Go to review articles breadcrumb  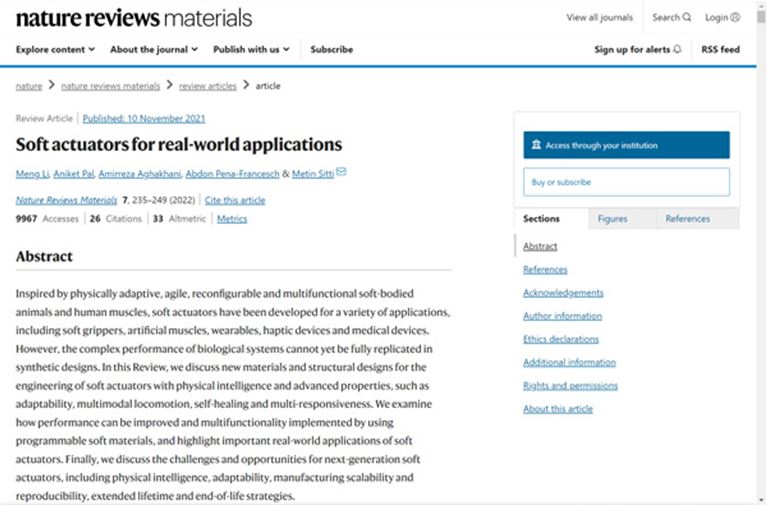pos(208,86)
